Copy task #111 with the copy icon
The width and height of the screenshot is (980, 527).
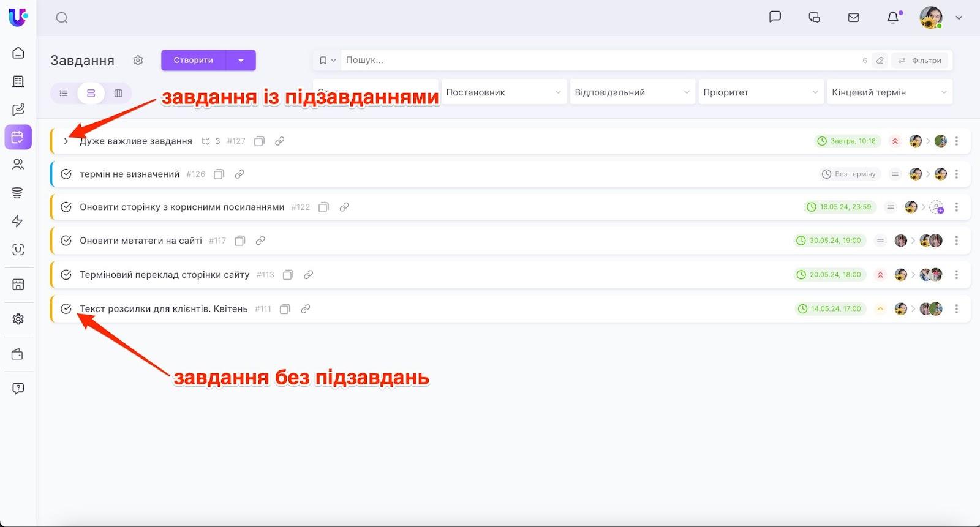[x=285, y=309]
